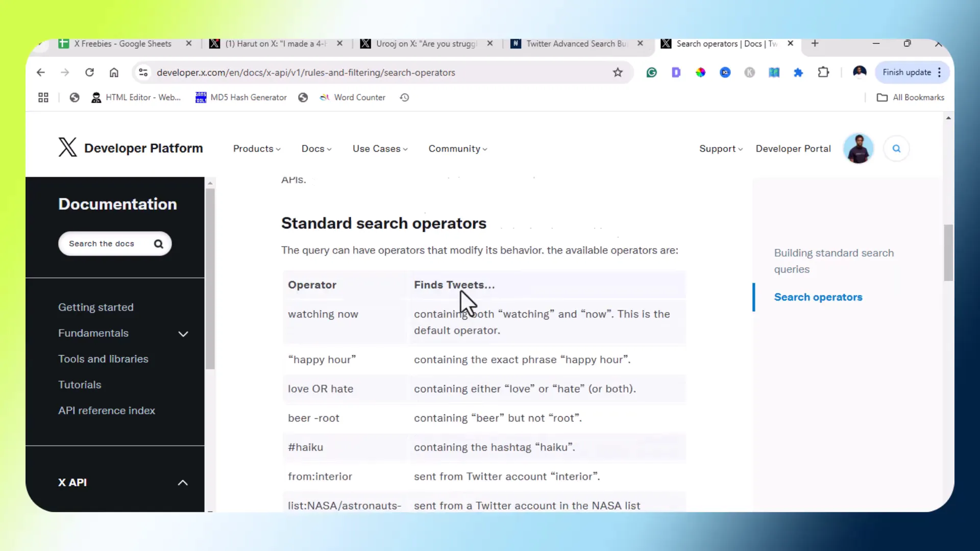Switch to the Urooj on X tab

(426, 44)
